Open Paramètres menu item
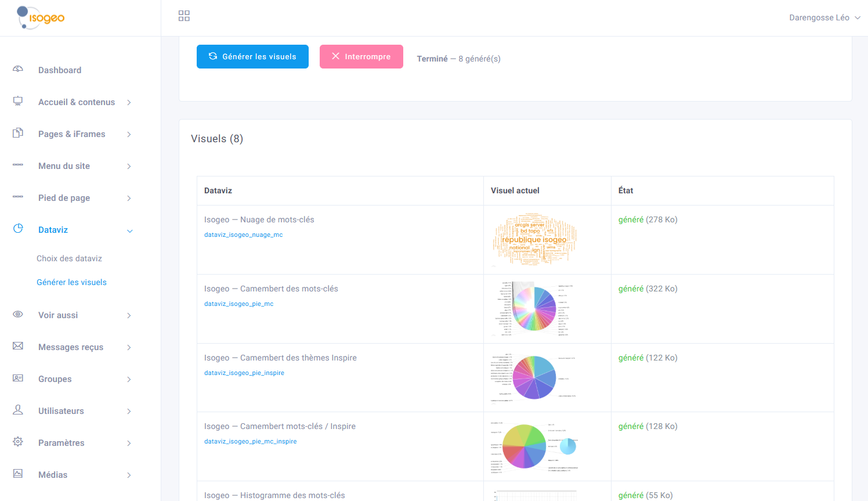 pyautogui.click(x=62, y=443)
